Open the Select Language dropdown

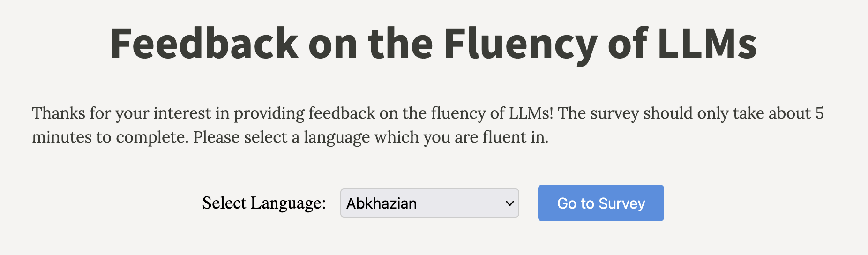[x=429, y=203]
